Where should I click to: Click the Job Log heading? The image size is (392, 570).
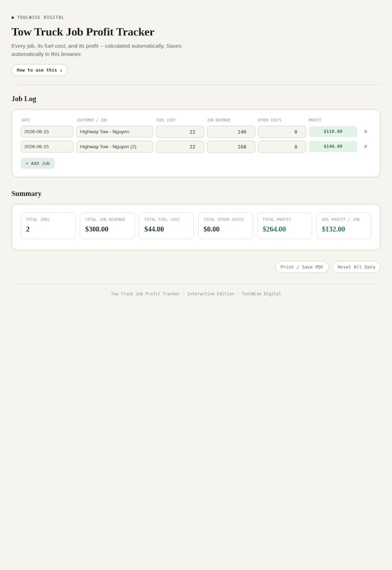point(23,99)
